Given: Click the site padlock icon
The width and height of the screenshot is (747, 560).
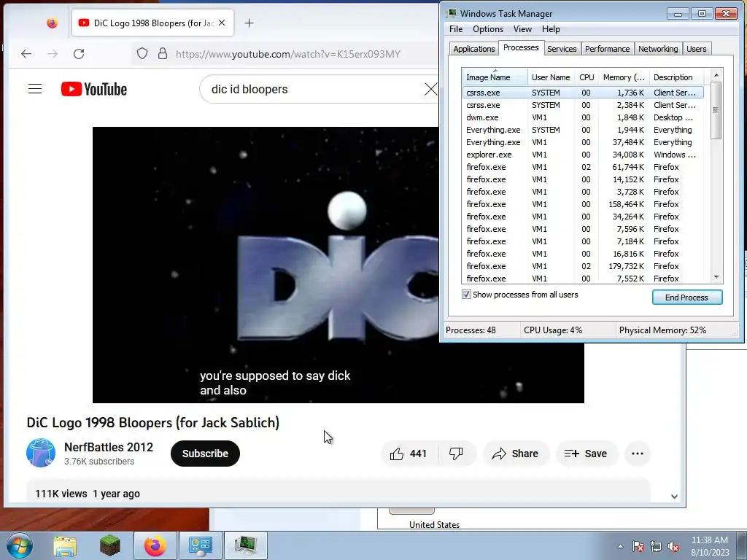Looking at the screenshot, I should (163, 53).
